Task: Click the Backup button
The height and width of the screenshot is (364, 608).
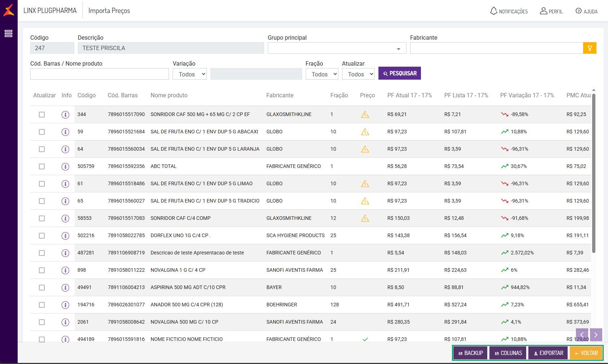Action: click(471, 353)
